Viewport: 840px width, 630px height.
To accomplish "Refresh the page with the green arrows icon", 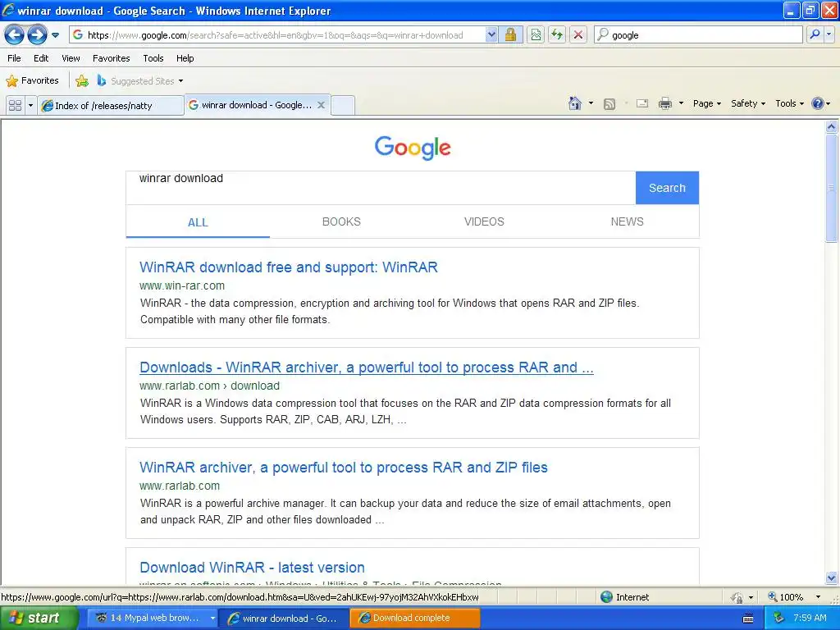I will pos(557,35).
